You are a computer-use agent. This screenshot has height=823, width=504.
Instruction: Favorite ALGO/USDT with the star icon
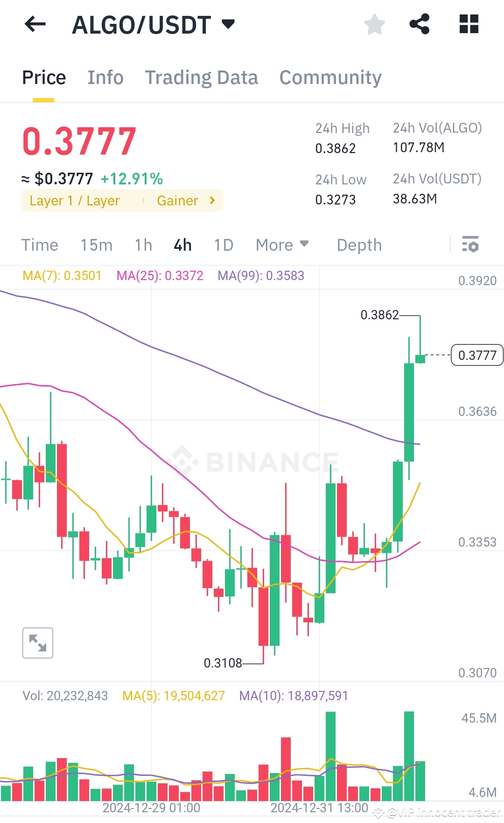coord(374,24)
